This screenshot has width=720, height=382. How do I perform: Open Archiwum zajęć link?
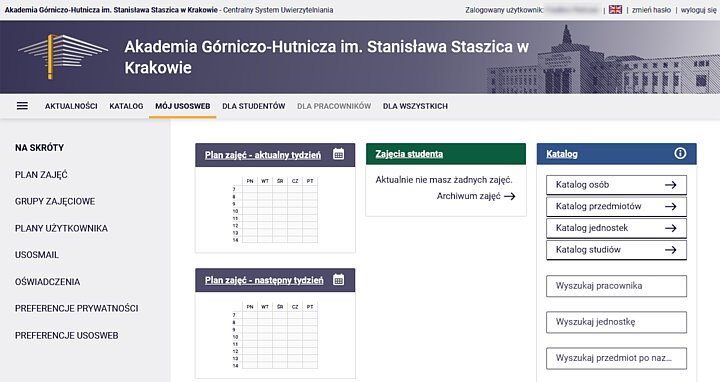tap(468, 196)
